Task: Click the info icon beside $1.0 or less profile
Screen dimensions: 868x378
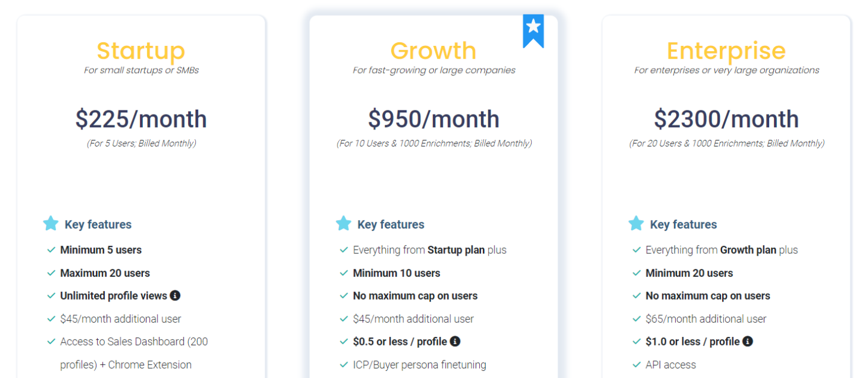Action: click(x=747, y=341)
